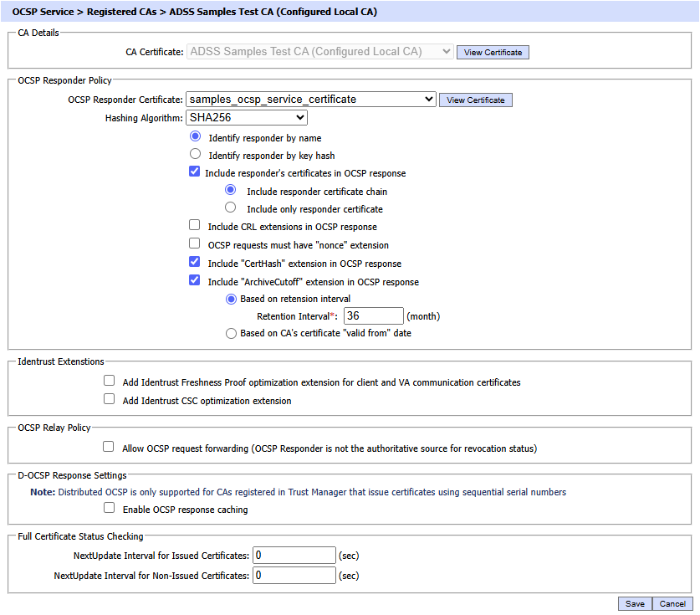The image size is (700, 615).
Task: Check OCSP requests must have nonce extension
Action: pos(195,244)
